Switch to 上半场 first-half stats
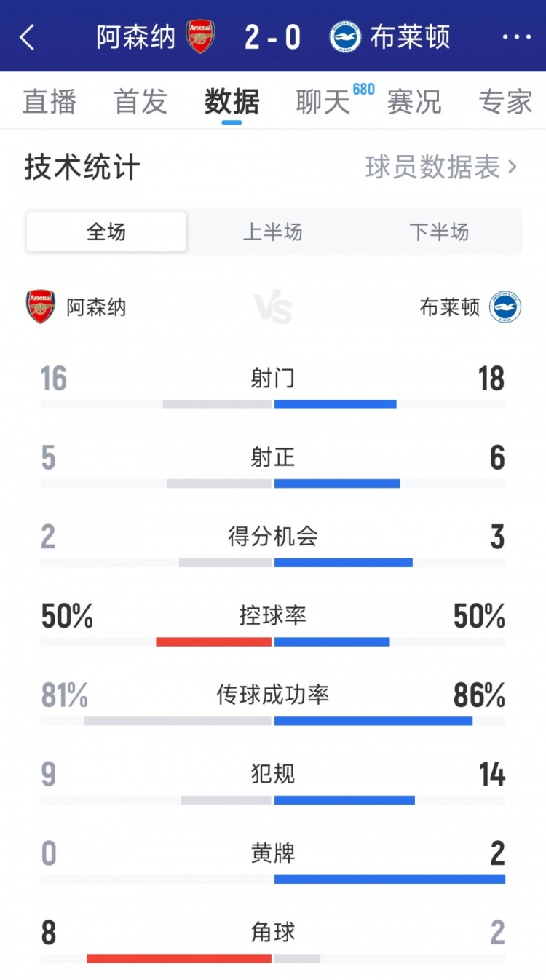Screen dimensions: 546x980 [x=272, y=232]
